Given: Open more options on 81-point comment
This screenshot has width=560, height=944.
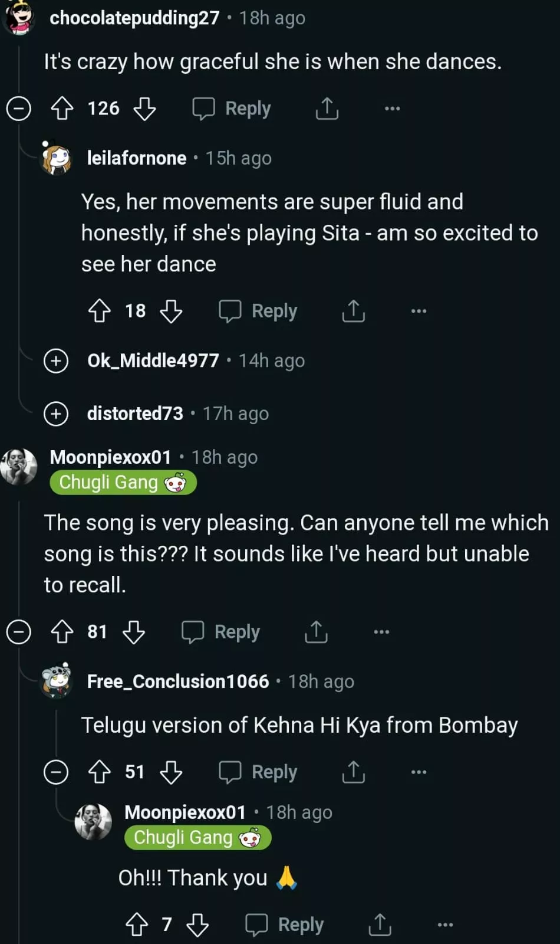Looking at the screenshot, I should click(x=381, y=632).
